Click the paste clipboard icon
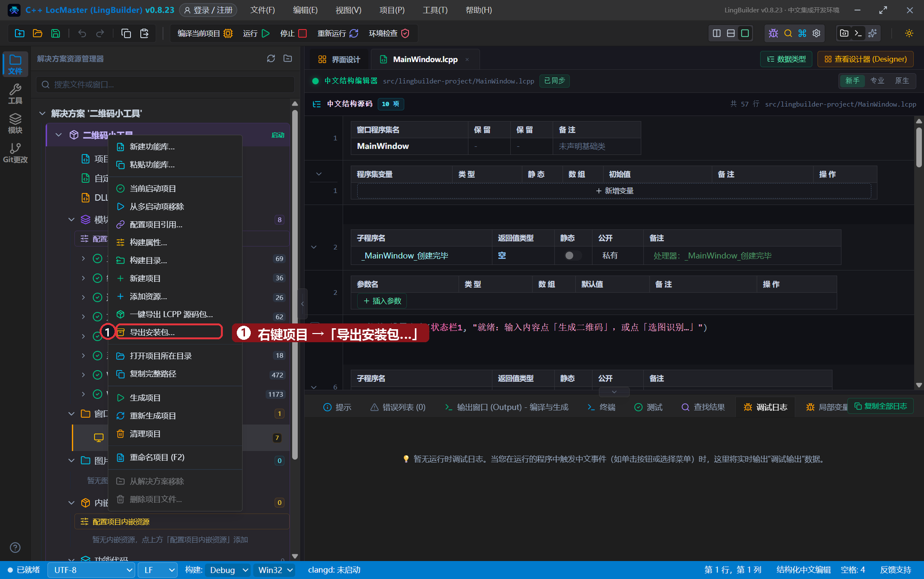The height and width of the screenshot is (579, 924). click(x=144, y=33)
